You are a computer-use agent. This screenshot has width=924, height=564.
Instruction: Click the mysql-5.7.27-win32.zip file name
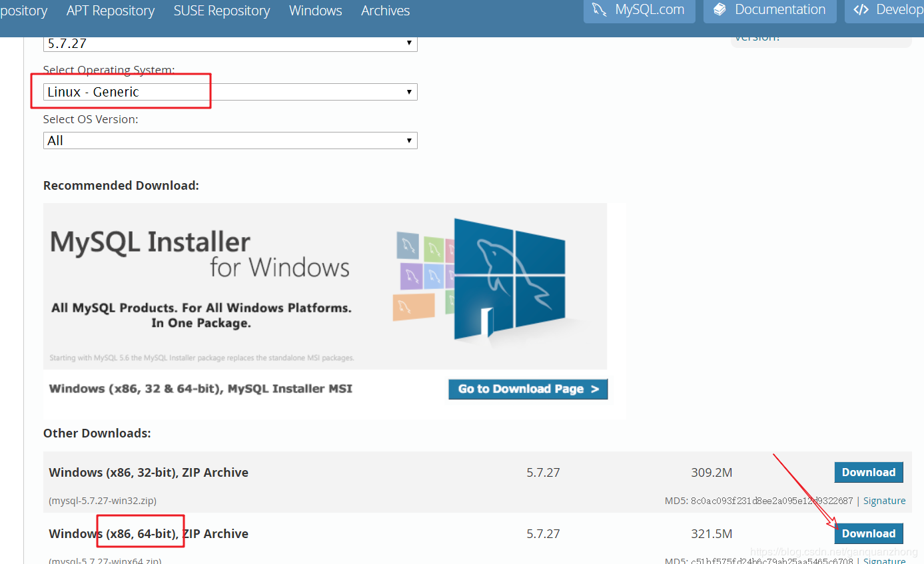[x=103, y=501]
